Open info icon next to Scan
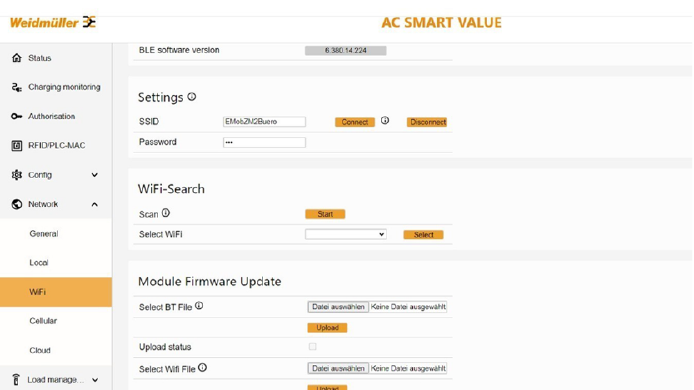The image size is (694, 390). tap(166, 213)
